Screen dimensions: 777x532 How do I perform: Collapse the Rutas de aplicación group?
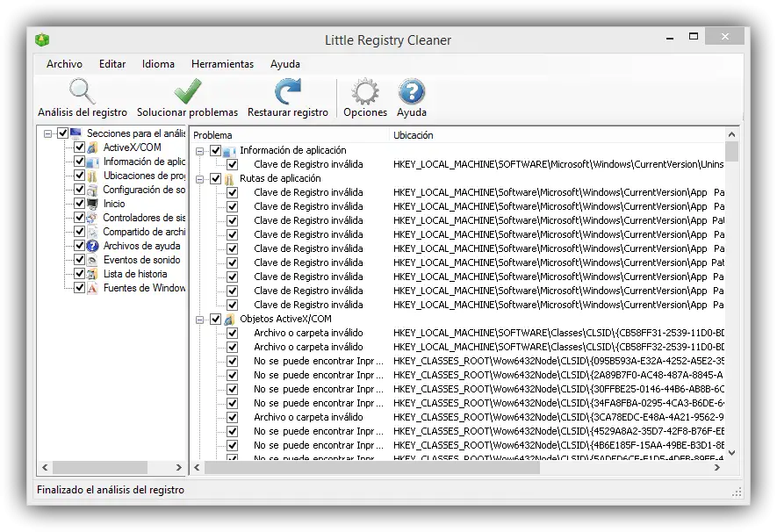tap(199, 179)
